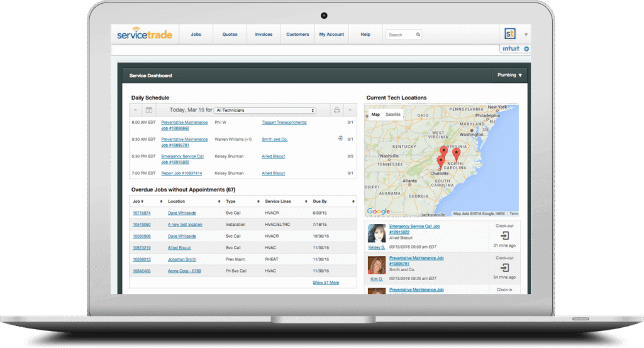Go to next day arrow
This screenshot has height=348, width=644.
pos(350,110)
